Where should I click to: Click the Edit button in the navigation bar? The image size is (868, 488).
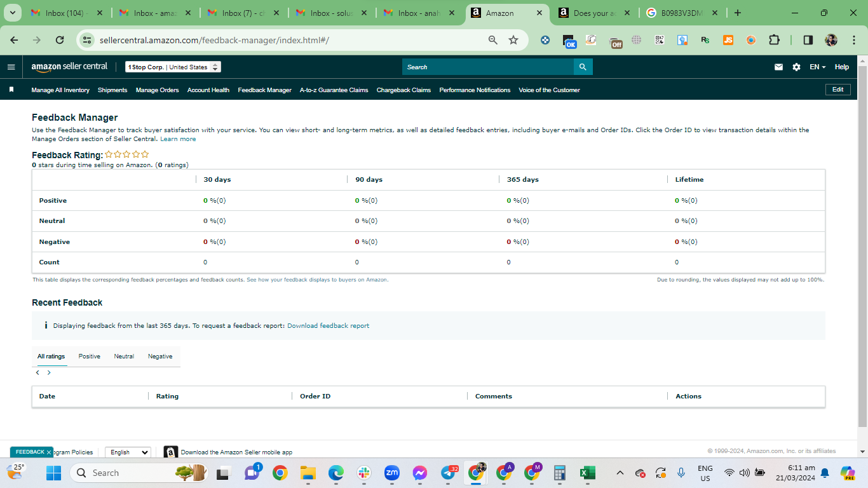pos(838,90)
